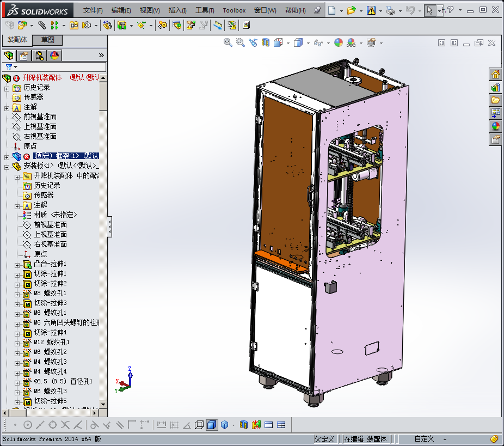This screenshot has width=504, height=446.
Task: Click the tree scroll-down arrow button
Action: point(103,404)
